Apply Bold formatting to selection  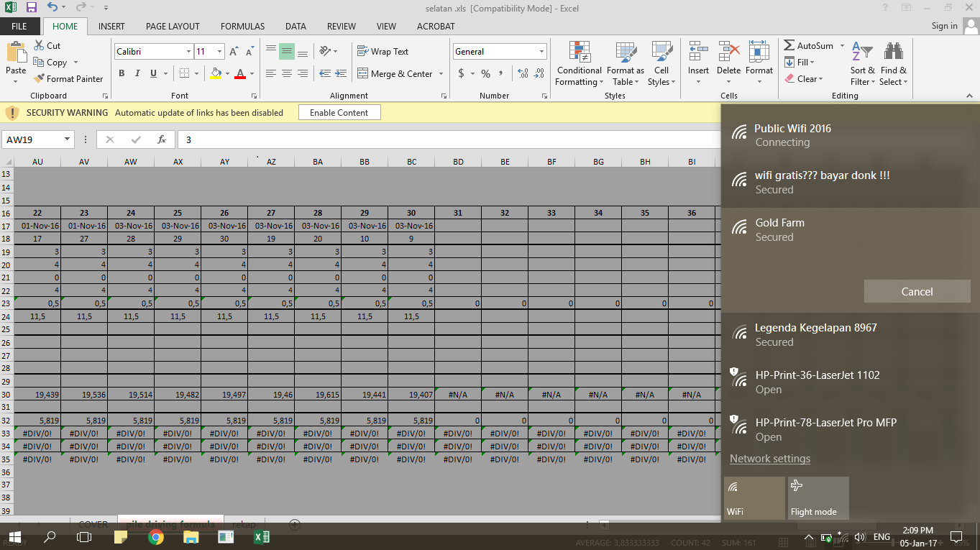tap(122, 73)
